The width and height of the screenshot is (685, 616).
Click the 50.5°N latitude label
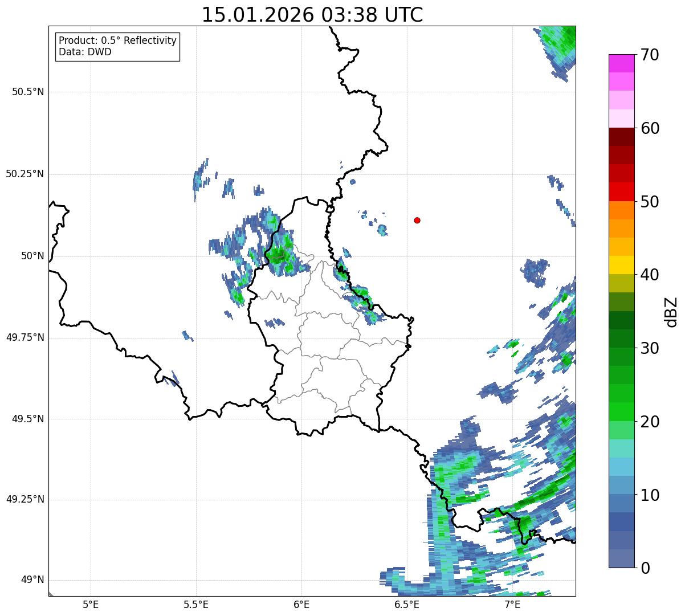27,92
